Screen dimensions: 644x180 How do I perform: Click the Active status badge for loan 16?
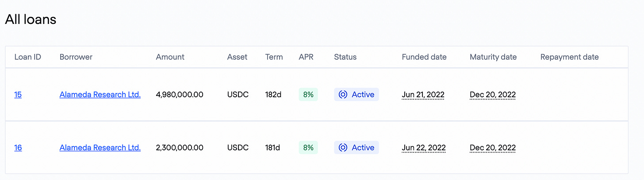coord(356,147)
